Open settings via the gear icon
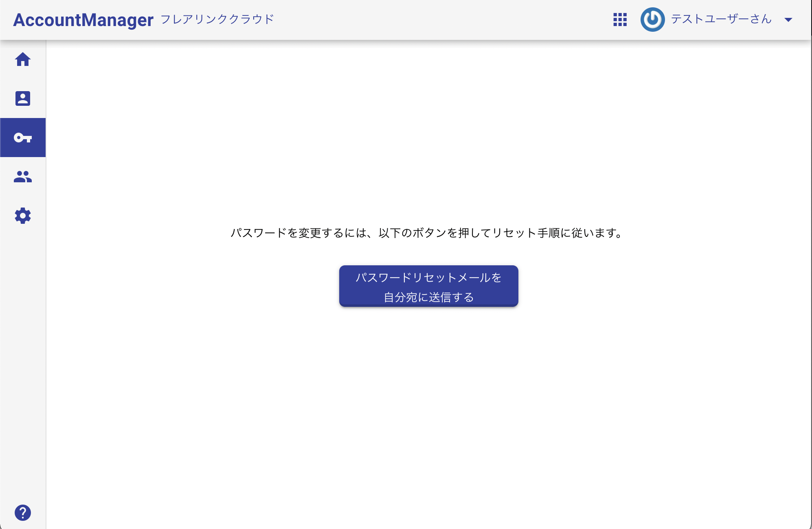The width and height of the screenshot is (812, 529). click(23, 216)
